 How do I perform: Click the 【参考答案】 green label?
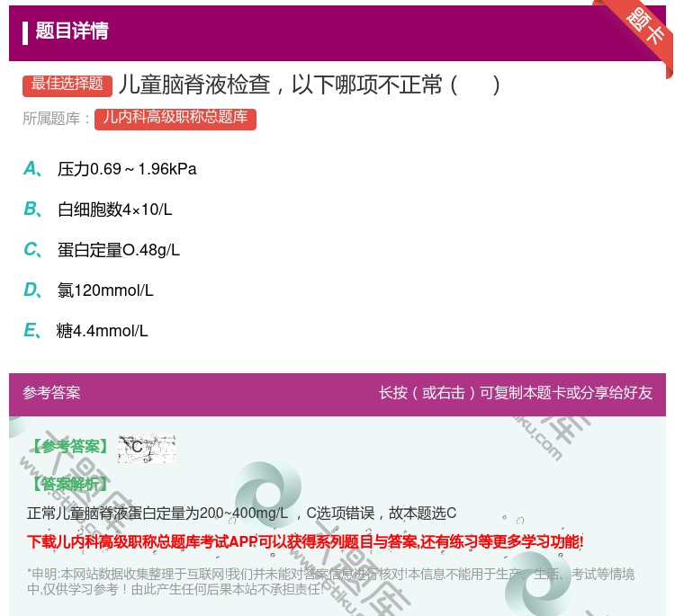pos(71,447)
